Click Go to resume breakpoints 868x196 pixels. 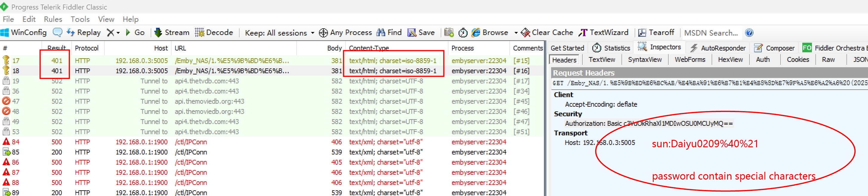click(x=135, y=33)
